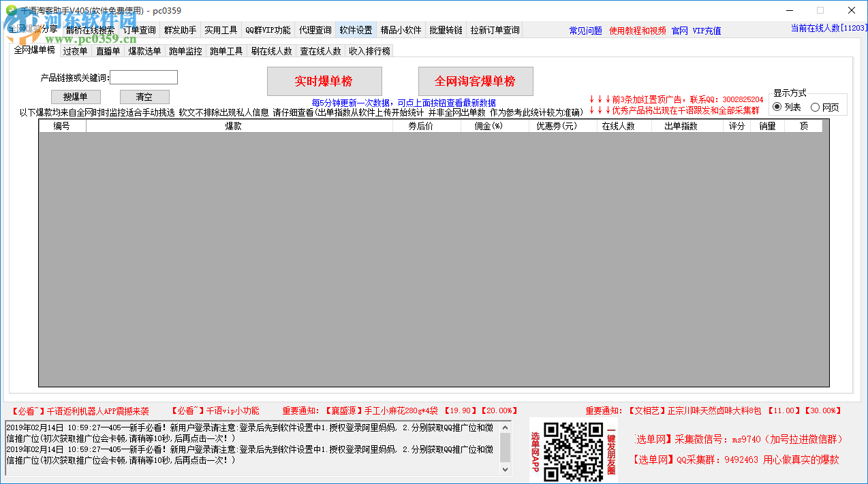Open the 千语返利机器人APP震撼来袭 notice
Screen dimensions: 868x484
click(79, 411)
